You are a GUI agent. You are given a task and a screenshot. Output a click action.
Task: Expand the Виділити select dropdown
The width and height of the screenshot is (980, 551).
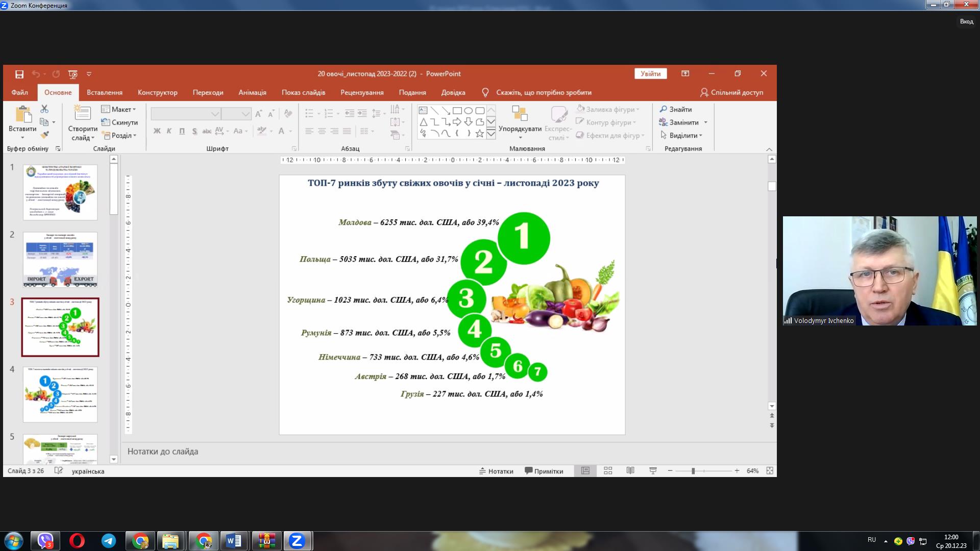(682, 136)
